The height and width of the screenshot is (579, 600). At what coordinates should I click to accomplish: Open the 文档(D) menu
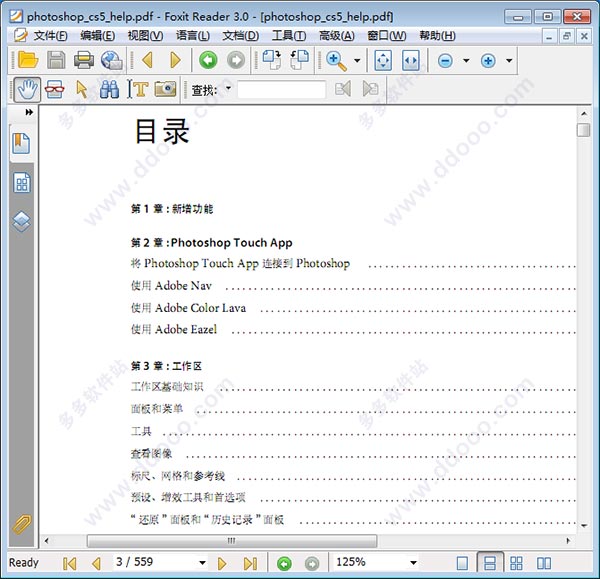coord(241,36)
